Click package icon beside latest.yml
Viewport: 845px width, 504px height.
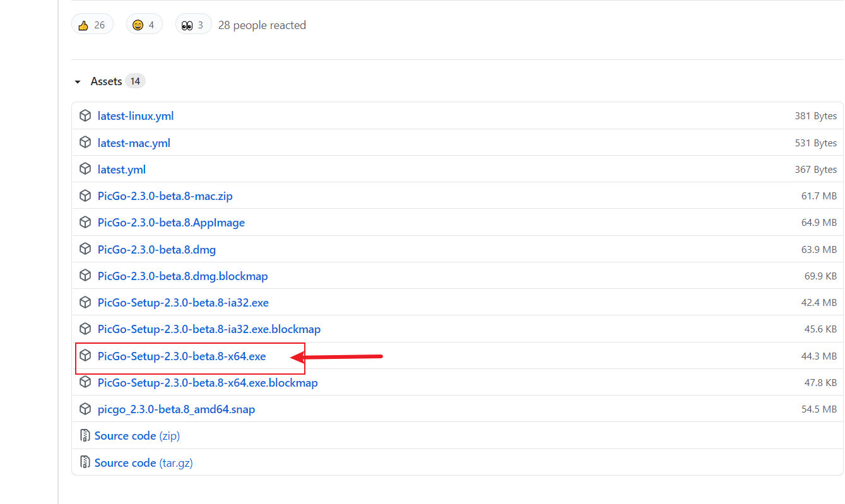click(x=85, y=169)
